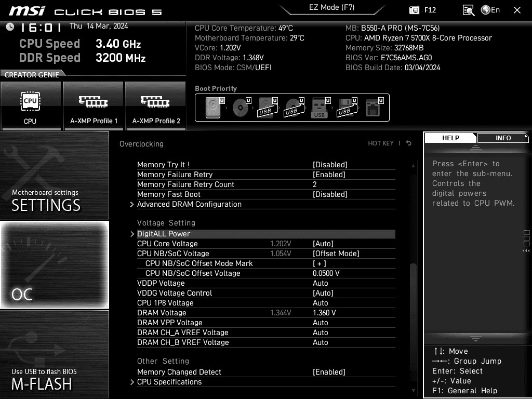Click the date Thu 14 Mar, 2024

click(99, 26)
